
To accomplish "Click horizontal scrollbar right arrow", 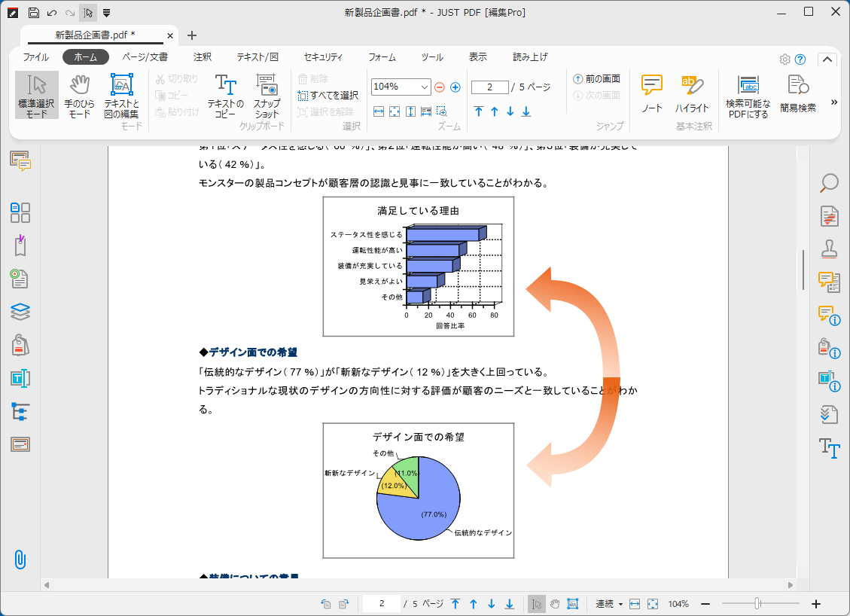I will click(791, 585).
